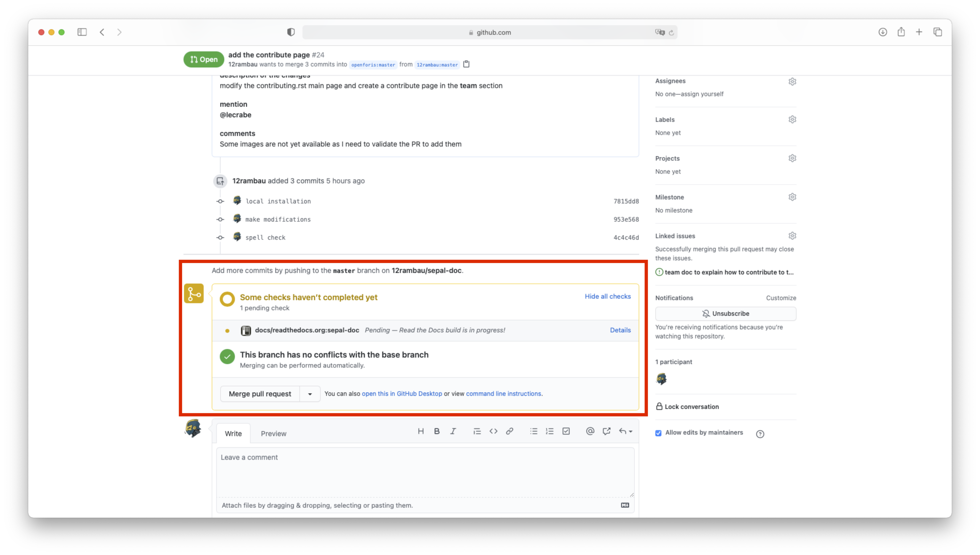Open the Milestone settings gear
This screenshot has width=980, height=555.
click(x=792, y=197)
